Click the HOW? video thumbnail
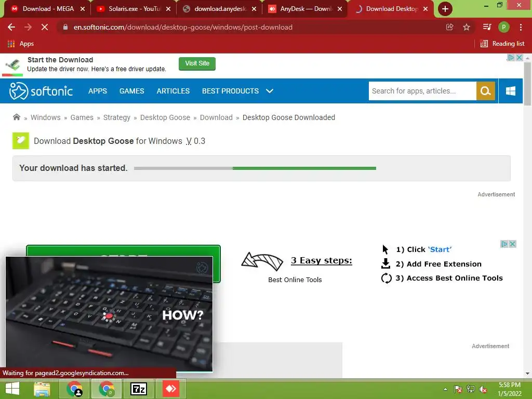This screenshot has height=399, width=532. (x=109, y=314)
